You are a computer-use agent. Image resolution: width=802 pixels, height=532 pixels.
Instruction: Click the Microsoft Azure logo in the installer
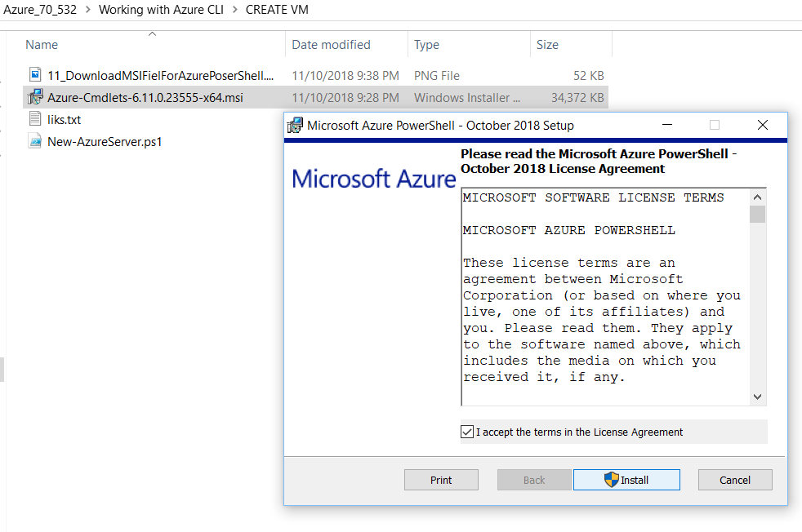373,179
